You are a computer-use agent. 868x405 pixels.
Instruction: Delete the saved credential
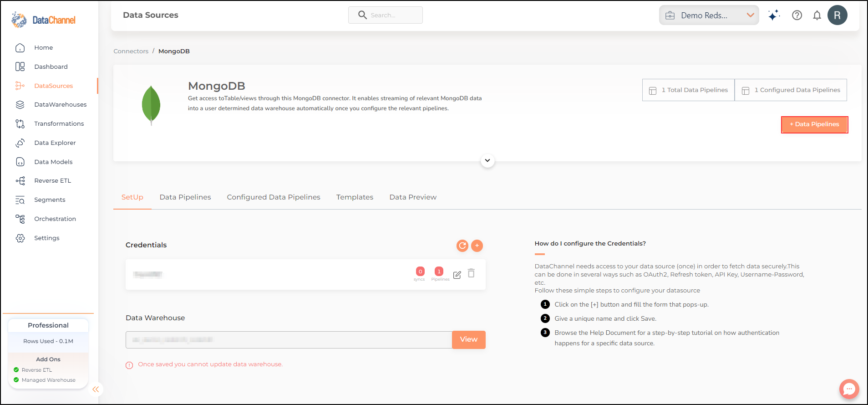click(472, 273)
